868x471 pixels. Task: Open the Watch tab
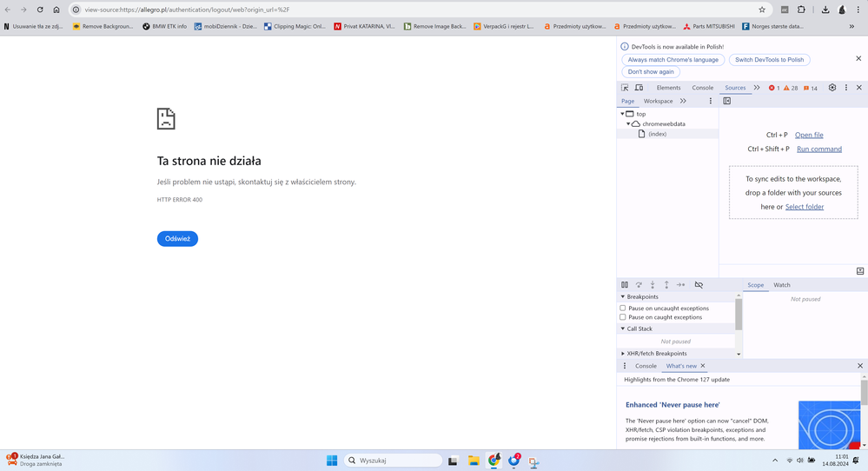click(x=782, y=285)
